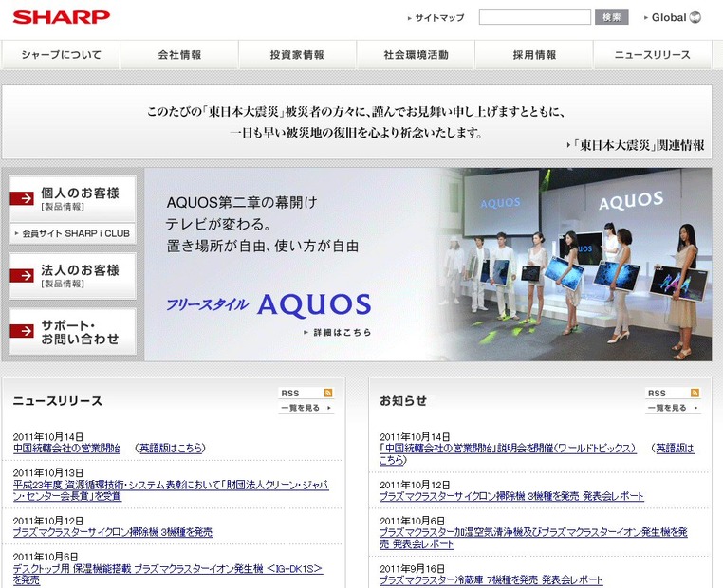Click the red arrow icon beside サポート・お問い合わせ
The width and height of the screenshot is (723, 588).
coord(22,331)
